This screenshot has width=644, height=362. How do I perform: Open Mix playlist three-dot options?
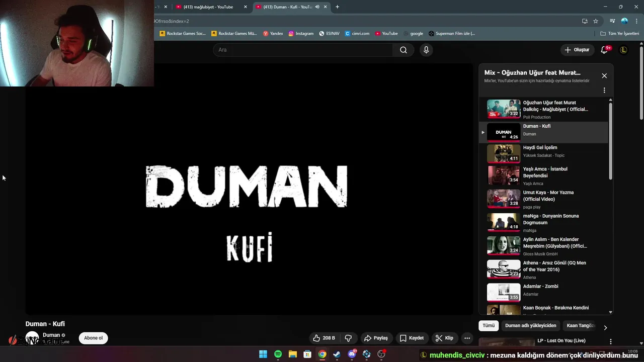(x=604, y=90)
